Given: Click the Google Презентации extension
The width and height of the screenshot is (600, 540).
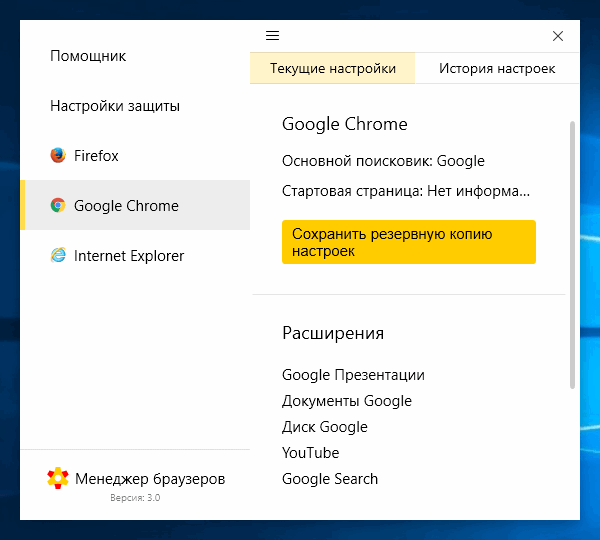Looking at the screenshot, I should [x=353, y=375].
